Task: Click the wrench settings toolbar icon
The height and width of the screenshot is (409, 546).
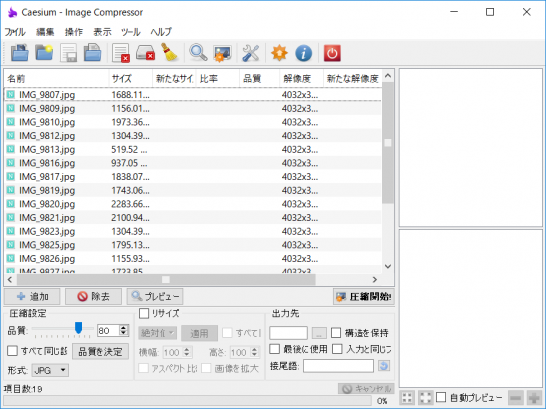Action: [x=250, y=53]
